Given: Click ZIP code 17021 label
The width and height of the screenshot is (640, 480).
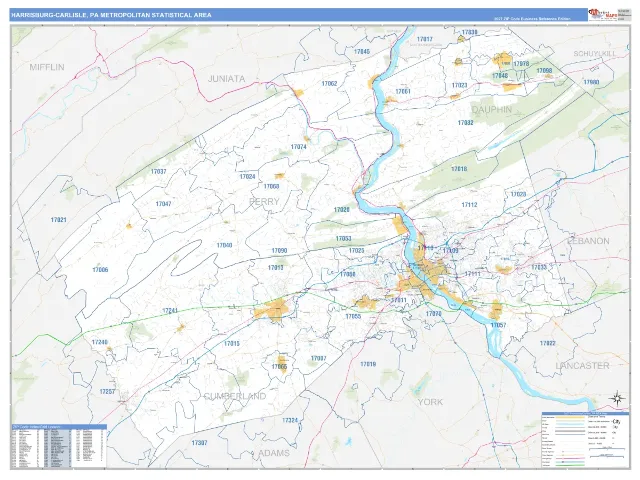Looking at the screenshot, I should (x=59, y=220).
